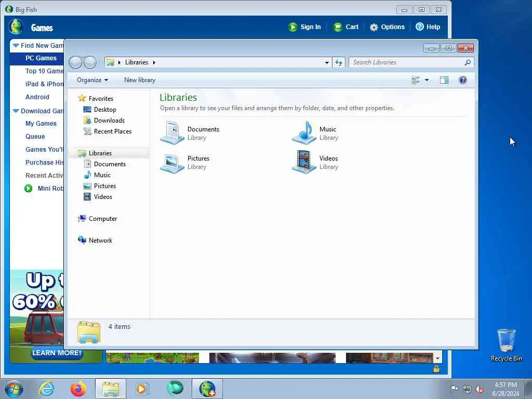Click the search magnifier icon
Viewport: 532px width, 399px height.
coord(468,62)
